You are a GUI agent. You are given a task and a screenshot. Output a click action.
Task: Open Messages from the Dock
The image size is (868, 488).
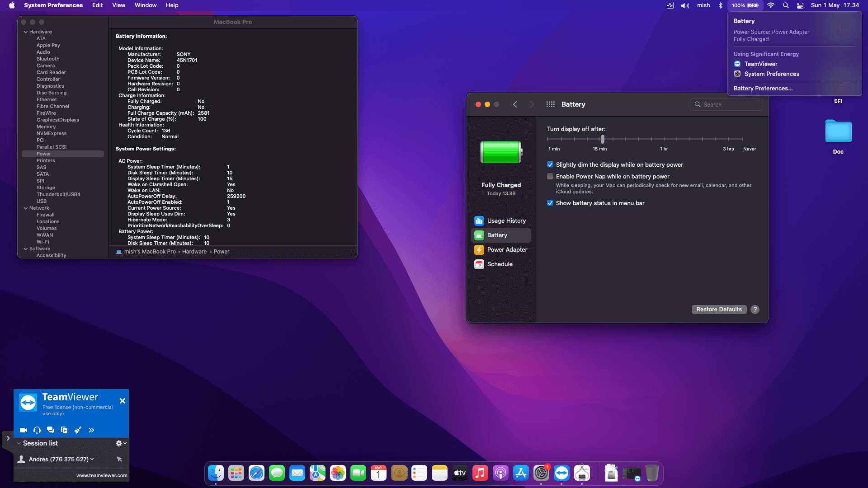[277, 473]
